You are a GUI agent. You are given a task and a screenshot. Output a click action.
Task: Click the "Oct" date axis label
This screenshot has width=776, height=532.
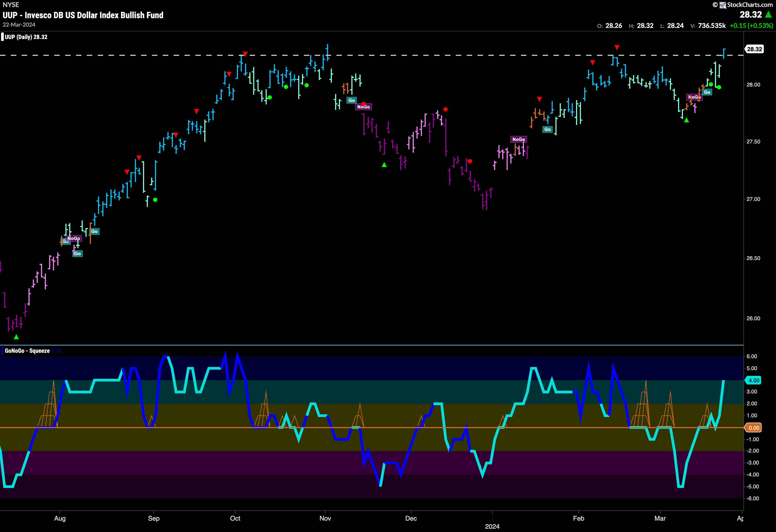(x=235, y=518)
